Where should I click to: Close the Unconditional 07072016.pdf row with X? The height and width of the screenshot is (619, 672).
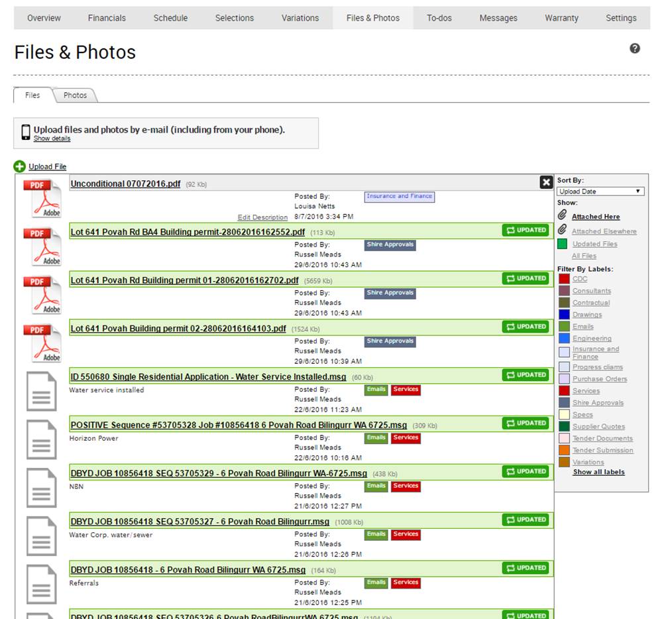545,182
